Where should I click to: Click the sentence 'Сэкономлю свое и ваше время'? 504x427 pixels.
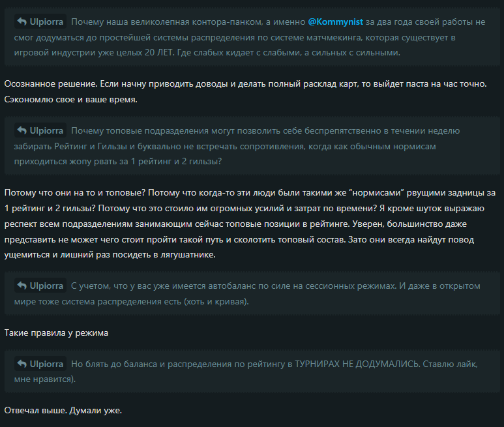point(70,100)
